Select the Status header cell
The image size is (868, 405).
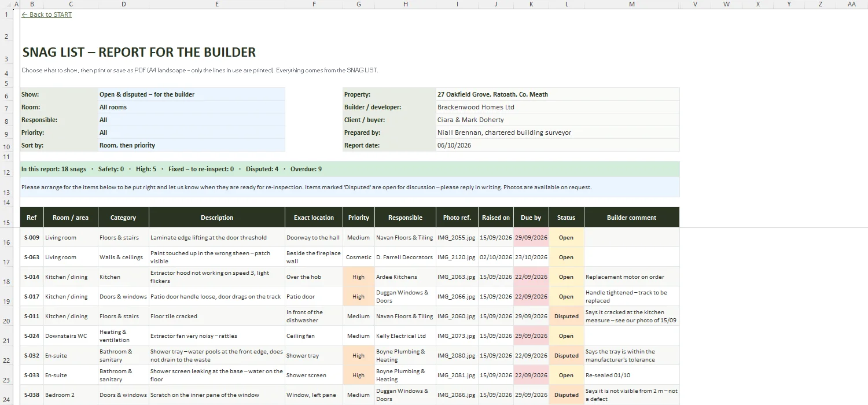tap(567, 218)
